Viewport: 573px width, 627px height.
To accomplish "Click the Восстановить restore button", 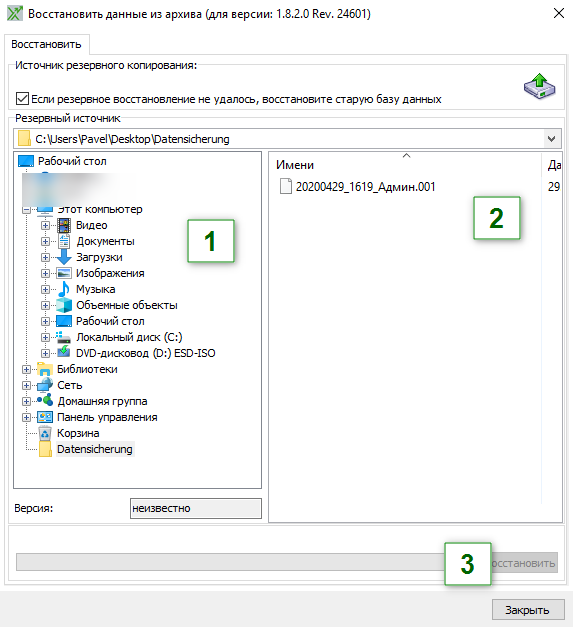I will [x=524, y=563].
